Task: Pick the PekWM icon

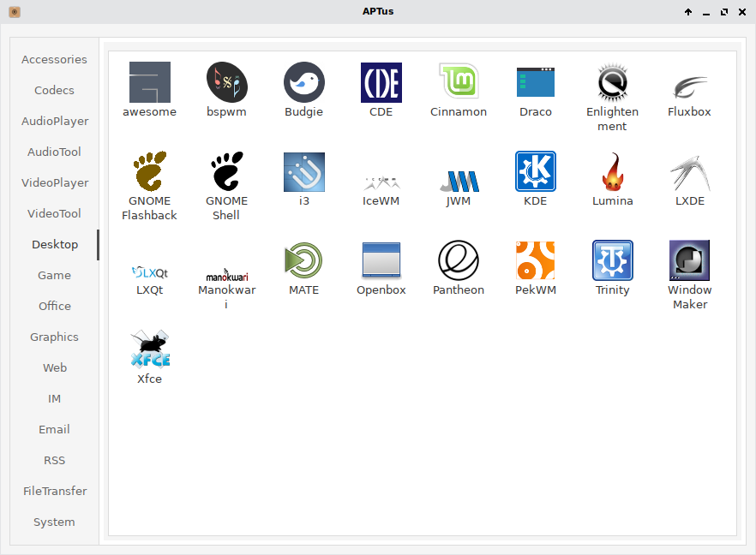Action: click(535, 260)
